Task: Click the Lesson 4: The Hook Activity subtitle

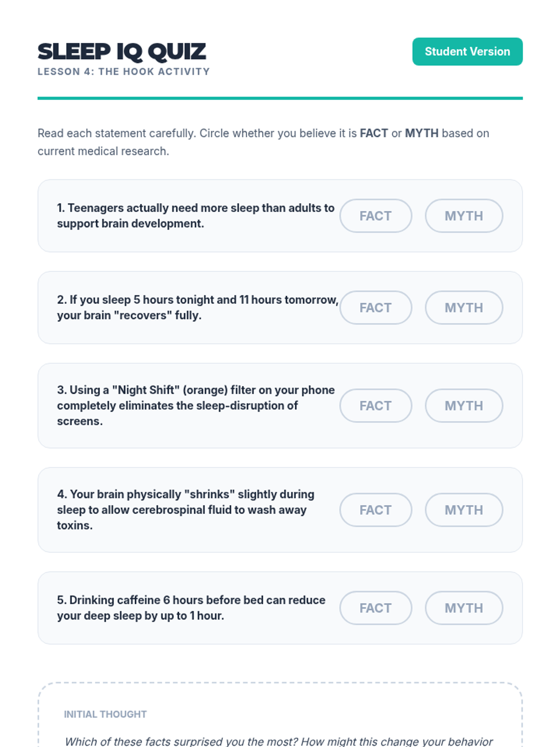Action: coord(124,72)
